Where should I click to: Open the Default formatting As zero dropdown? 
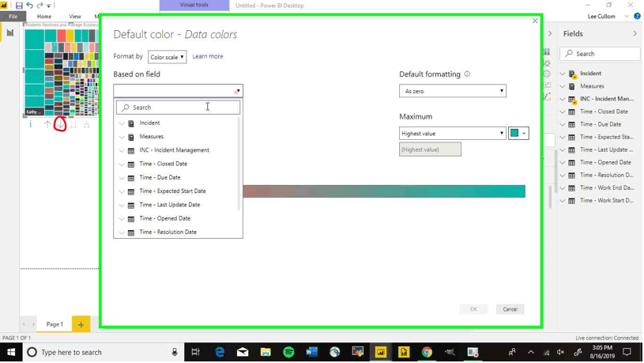453,91
